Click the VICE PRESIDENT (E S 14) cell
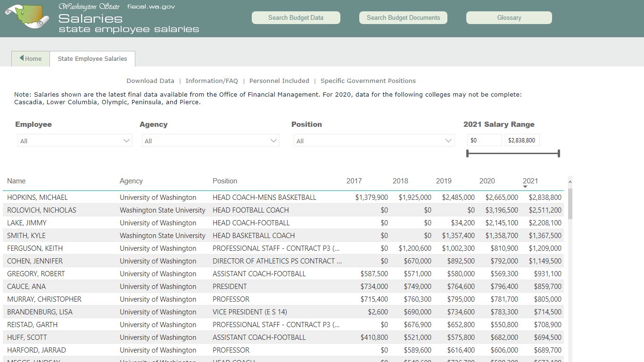644x362 pixels. coord(250,312)
